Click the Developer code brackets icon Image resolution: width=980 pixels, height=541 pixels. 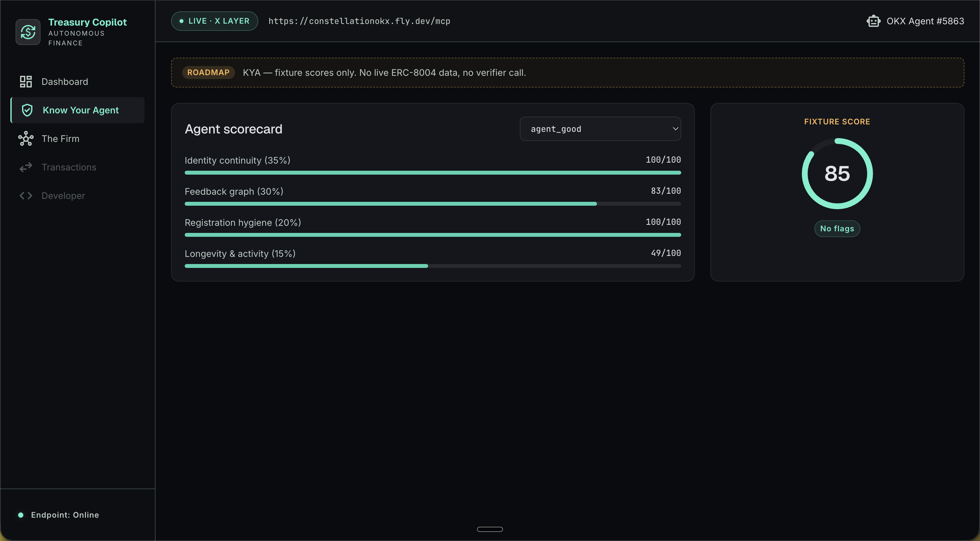tap(26, 196)
